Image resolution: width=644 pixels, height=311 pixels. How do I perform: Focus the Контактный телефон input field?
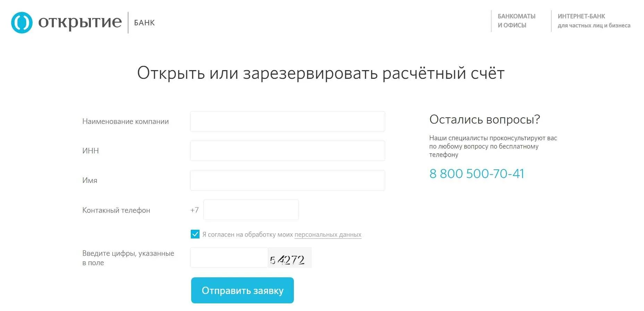pos(251,210)
